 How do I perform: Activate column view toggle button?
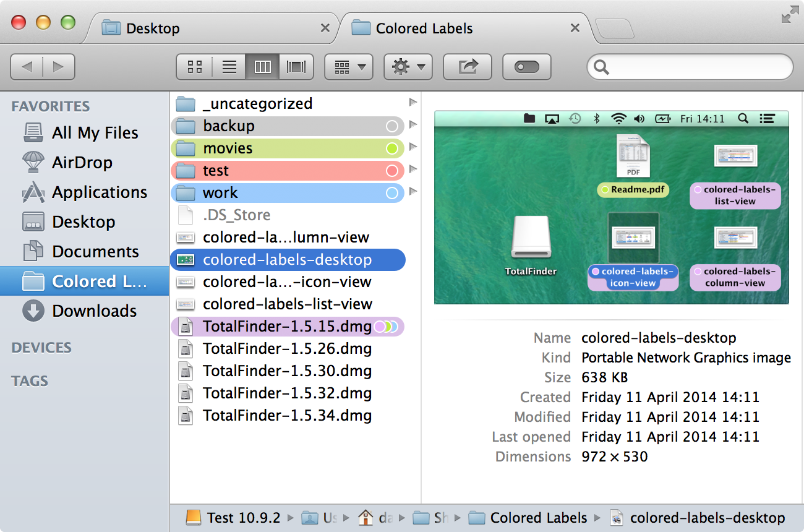(x=263, y=67)
